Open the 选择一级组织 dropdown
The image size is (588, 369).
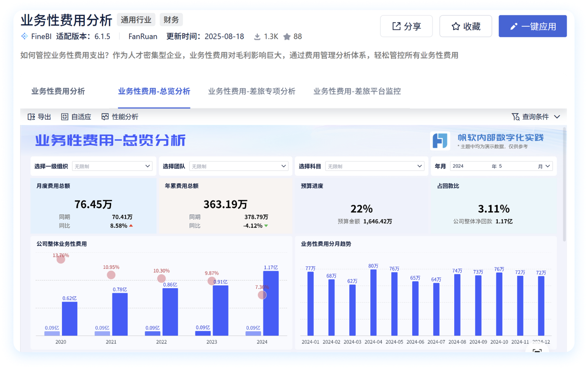click(112, 166)
